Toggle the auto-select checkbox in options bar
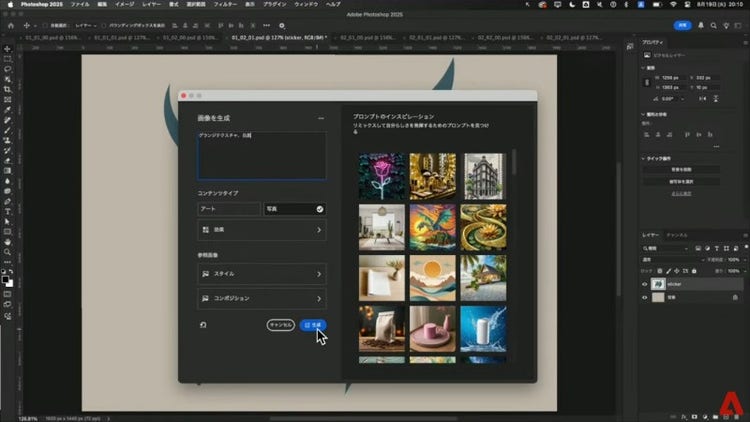The image size is (750, 422). 45,25
